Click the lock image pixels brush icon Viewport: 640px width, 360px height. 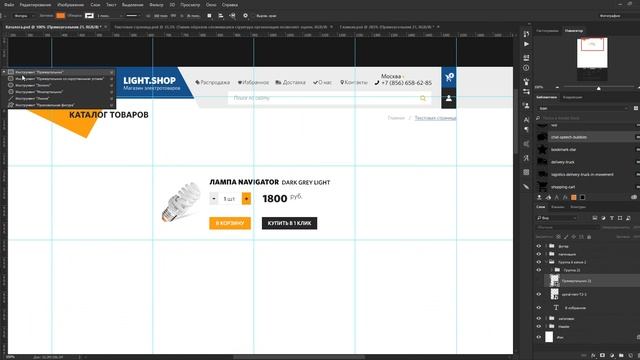(x=566, y=237)
